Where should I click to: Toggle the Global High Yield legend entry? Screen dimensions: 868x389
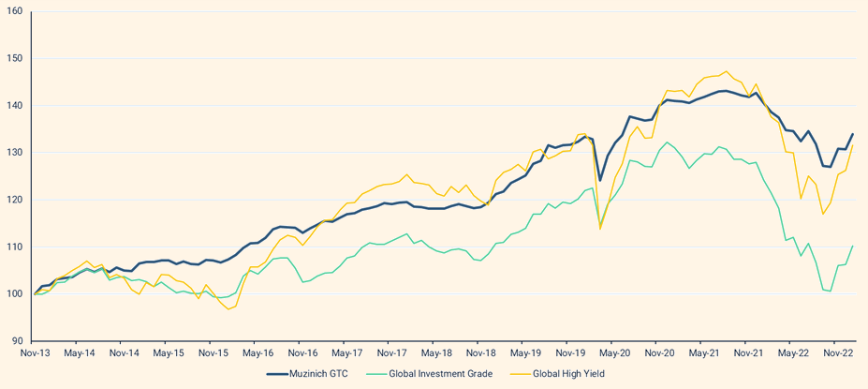tap(570, 374)
